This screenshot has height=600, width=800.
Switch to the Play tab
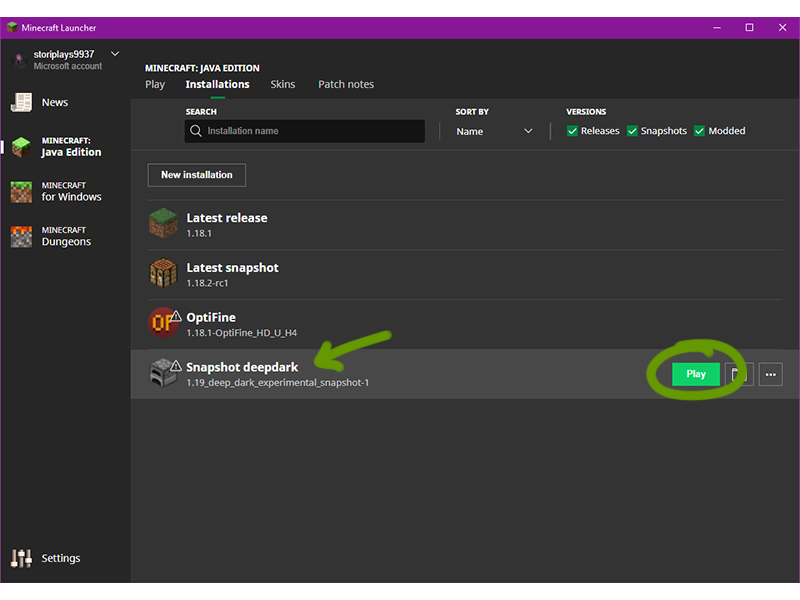(155, 84)
